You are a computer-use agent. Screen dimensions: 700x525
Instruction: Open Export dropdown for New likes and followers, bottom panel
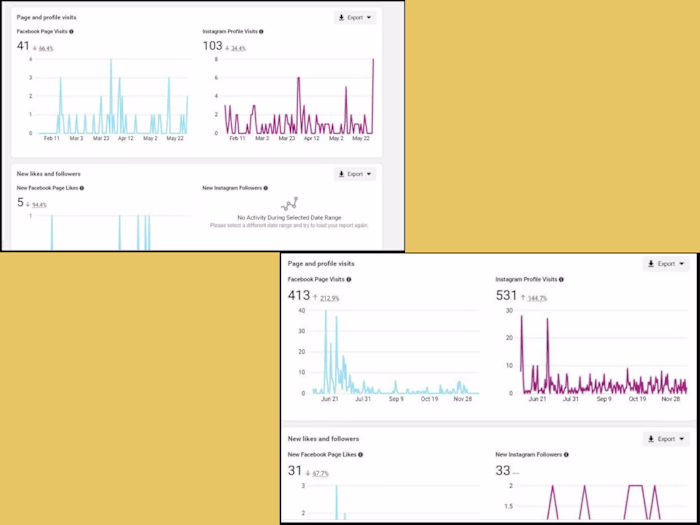click(666, 439)
